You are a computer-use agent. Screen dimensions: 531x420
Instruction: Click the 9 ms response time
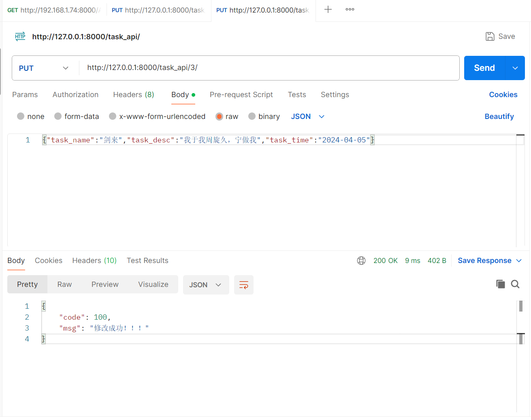coord(413,261)
